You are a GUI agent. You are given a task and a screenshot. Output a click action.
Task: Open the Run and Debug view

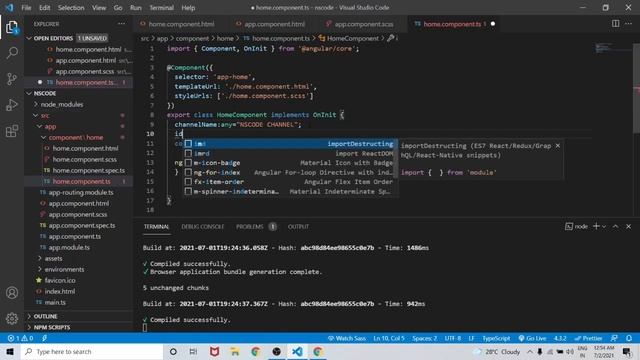[x=12, y=105]
